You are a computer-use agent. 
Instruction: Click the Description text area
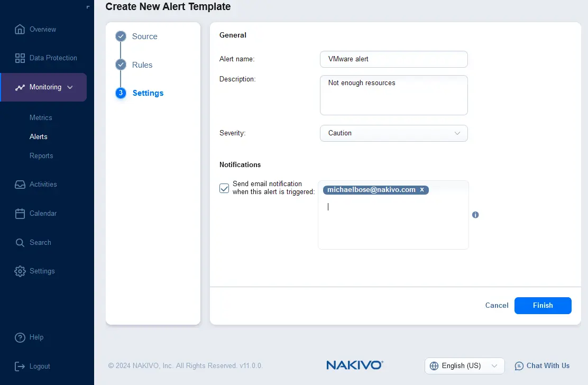394,95
